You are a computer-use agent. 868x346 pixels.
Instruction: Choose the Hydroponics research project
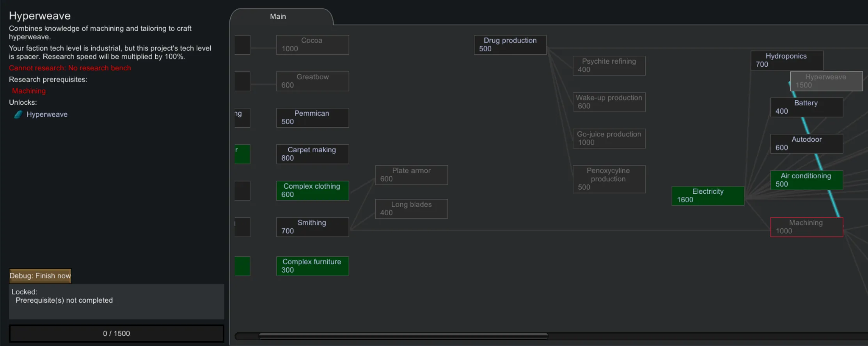786,61
